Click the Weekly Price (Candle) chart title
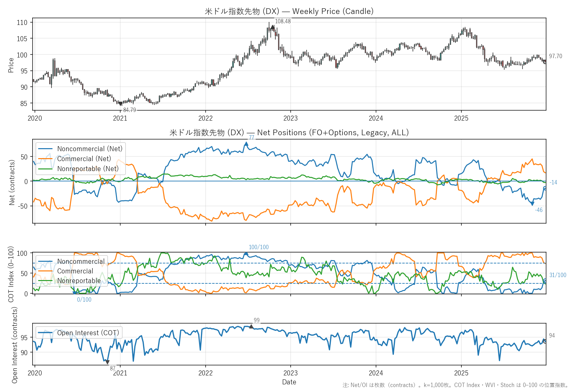Image resolution: width=574 pixels, height=392 pixels. pos(289,11)
